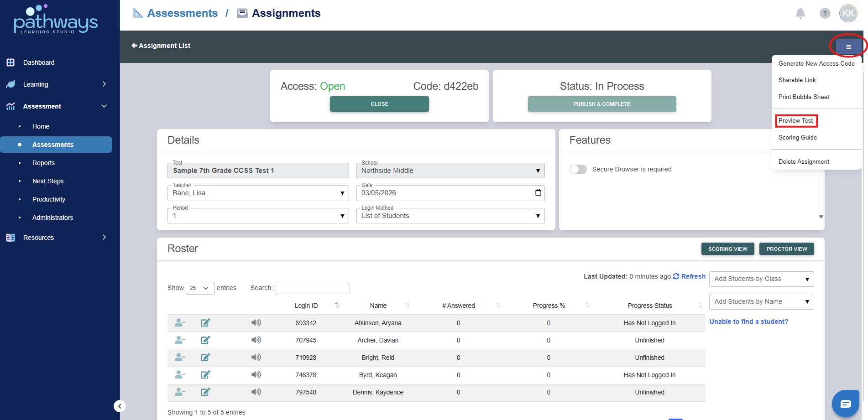This screenshot has width=868, height=420.
Task: Collapse the sidebar with the arrow button
Action: point(120,406)
